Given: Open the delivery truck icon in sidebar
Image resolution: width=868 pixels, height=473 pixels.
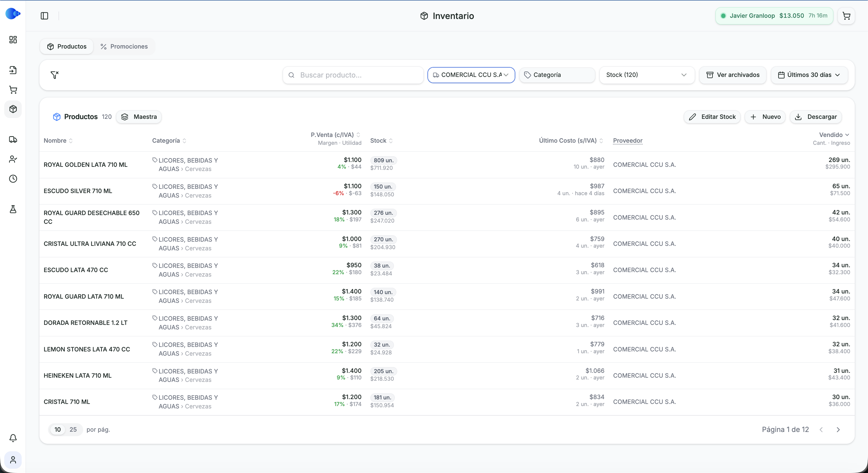Looking at the screenshot, I should pyautogui.click(x=13, y=139).
